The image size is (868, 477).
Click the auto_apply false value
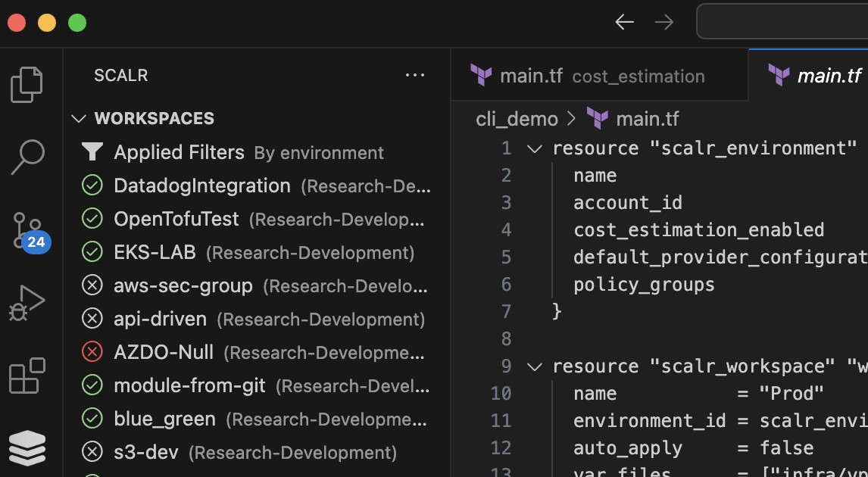pyautogui.click(x=786, y=447)
